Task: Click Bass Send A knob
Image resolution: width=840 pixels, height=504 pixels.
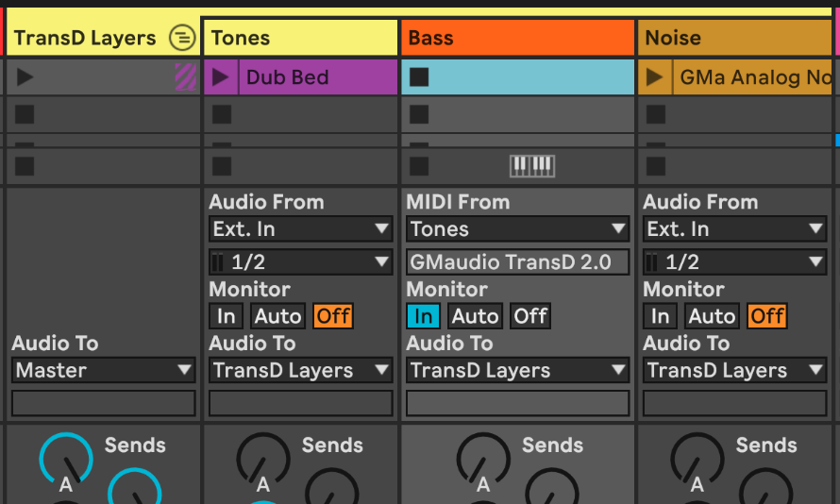Action: click(483, 460)
